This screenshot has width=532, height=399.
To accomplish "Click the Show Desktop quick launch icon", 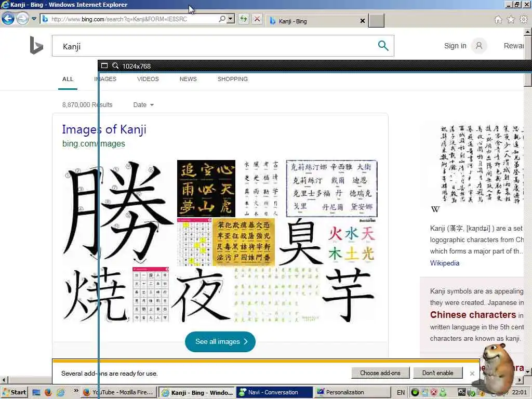I will point(36,393).
